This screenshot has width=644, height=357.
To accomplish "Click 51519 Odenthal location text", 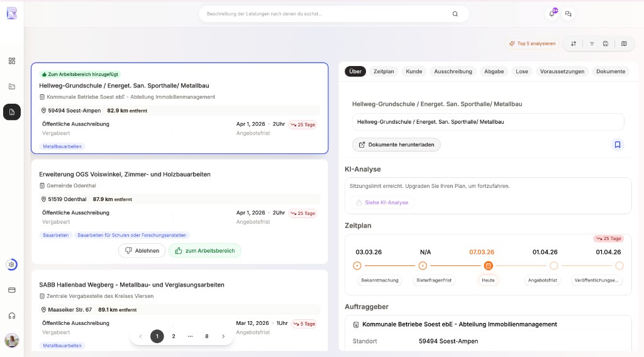I will point(67,199).
